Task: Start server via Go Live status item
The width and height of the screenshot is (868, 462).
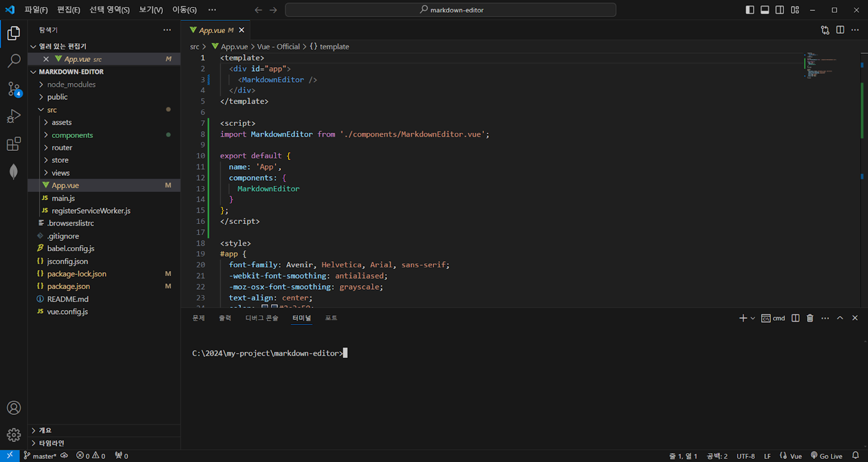Action: (826, 456)
